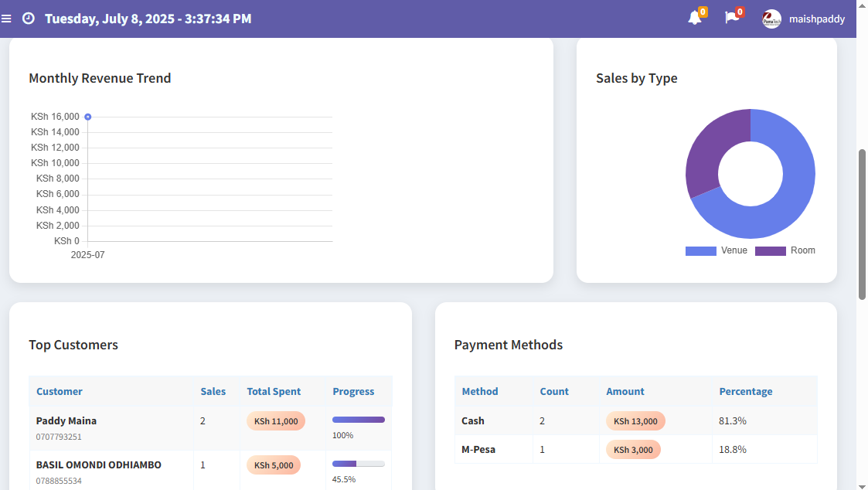
Task: Click the KSh 5,000 amount badge
Action: [x=273, y=464]
